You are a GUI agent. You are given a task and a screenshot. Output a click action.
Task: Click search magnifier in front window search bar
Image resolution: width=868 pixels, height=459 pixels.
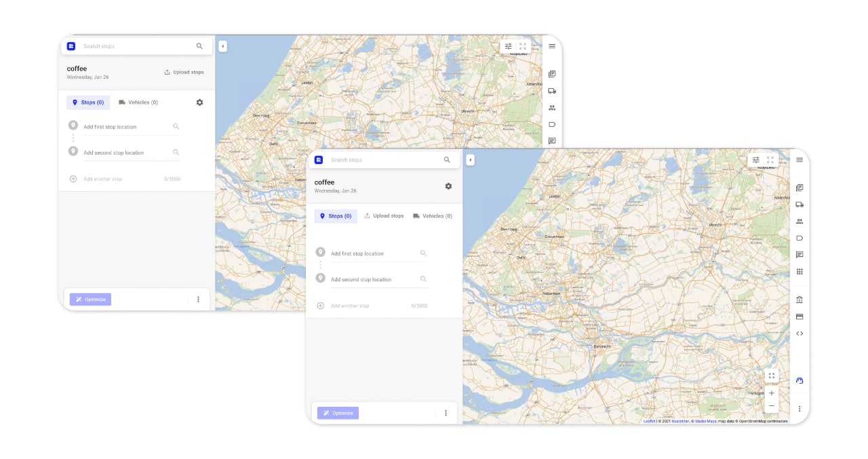pyautogui.click(x=447, y=160)
